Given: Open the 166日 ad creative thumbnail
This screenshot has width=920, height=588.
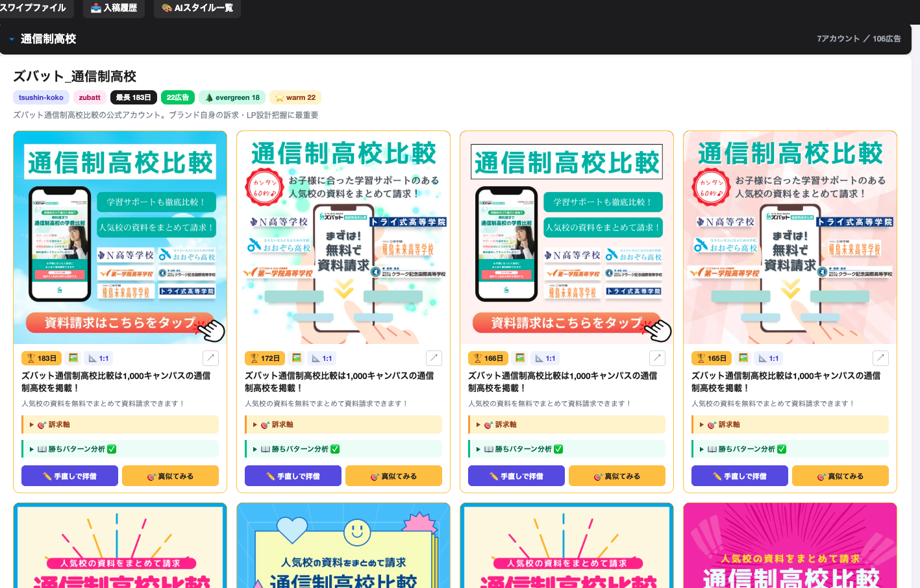Looking at the screenshot, I should tap(567, 238).
